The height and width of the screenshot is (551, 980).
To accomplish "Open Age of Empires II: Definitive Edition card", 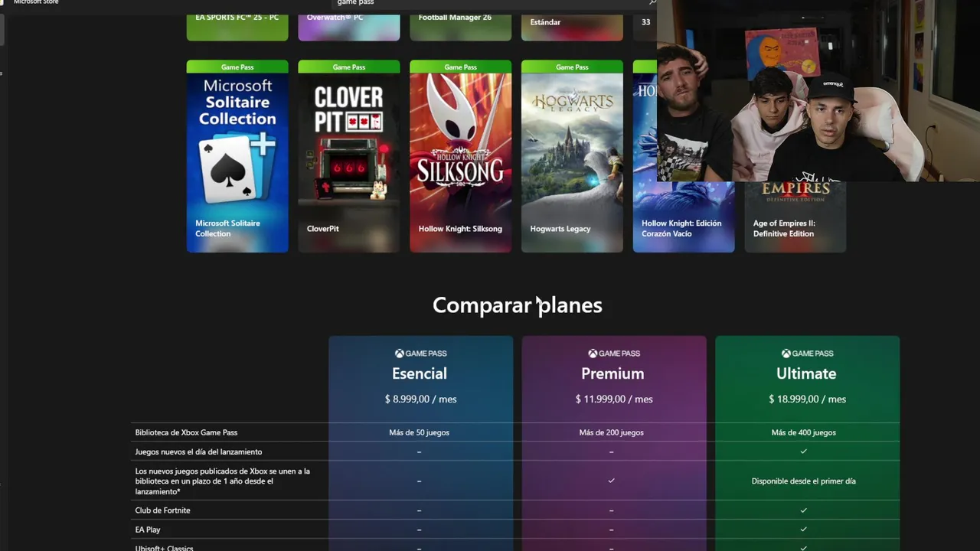I will 795,217.
